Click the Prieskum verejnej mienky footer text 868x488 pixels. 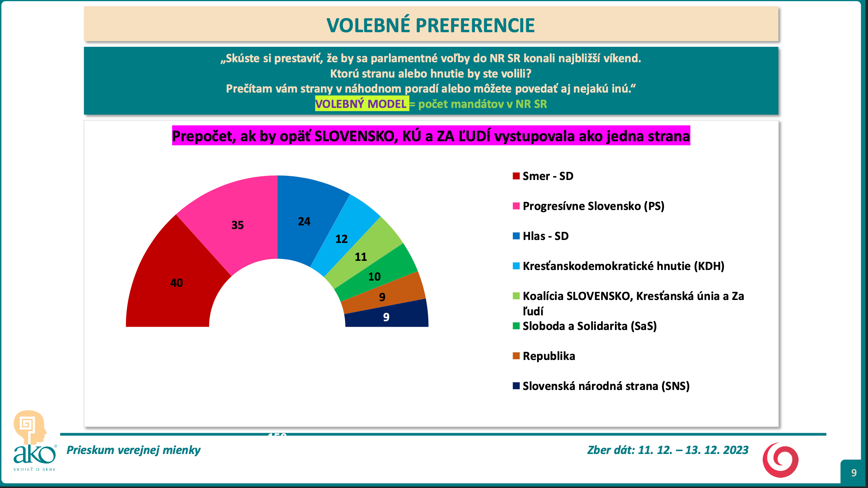[x=133, y=450]
